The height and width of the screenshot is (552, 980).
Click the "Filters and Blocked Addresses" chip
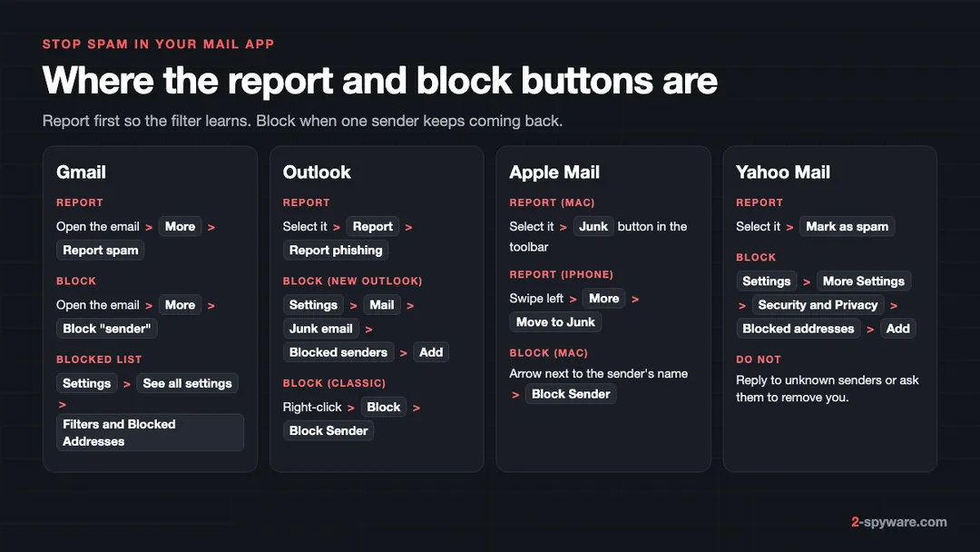(x=150, y=432)
